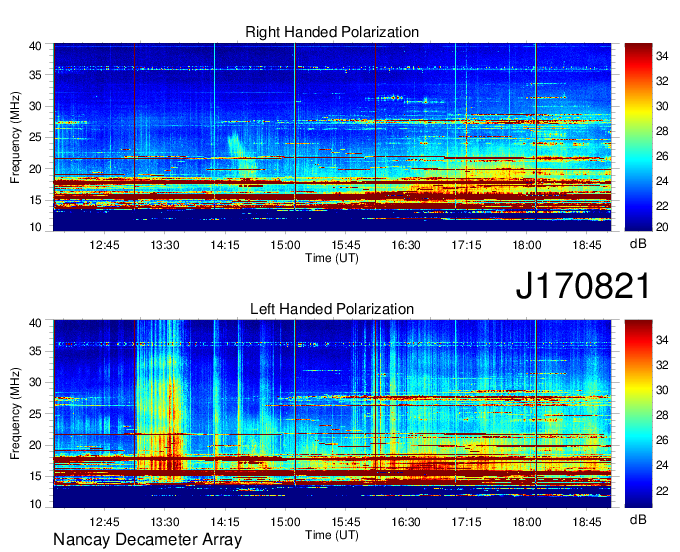Click the 28 dB label on lower colorbar
Screen dimensions: 680x552
tap(662, 415)
